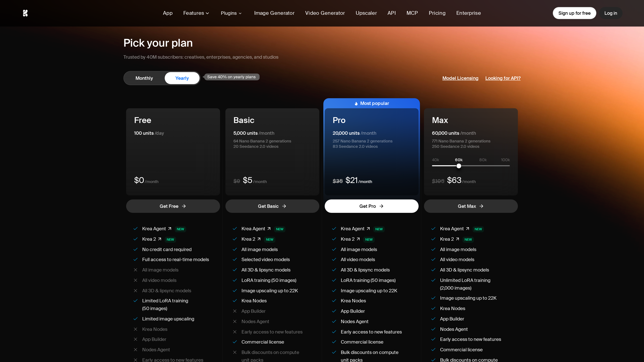Screen dimensions: 644x362
Task: Click the NEW badge next to Krea 2 in Free
Action: [x=170, y=239]
